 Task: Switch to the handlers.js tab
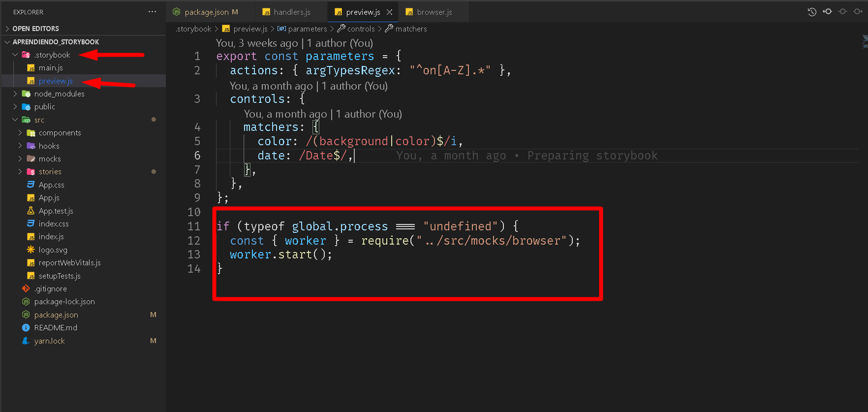[291, 12]
